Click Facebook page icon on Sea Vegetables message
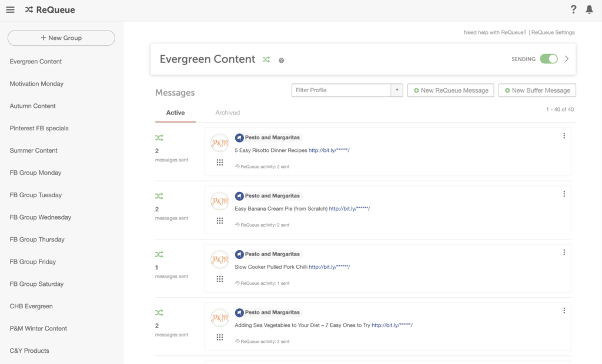Viewport: 602px width, 364px height. tap(239, 312)
